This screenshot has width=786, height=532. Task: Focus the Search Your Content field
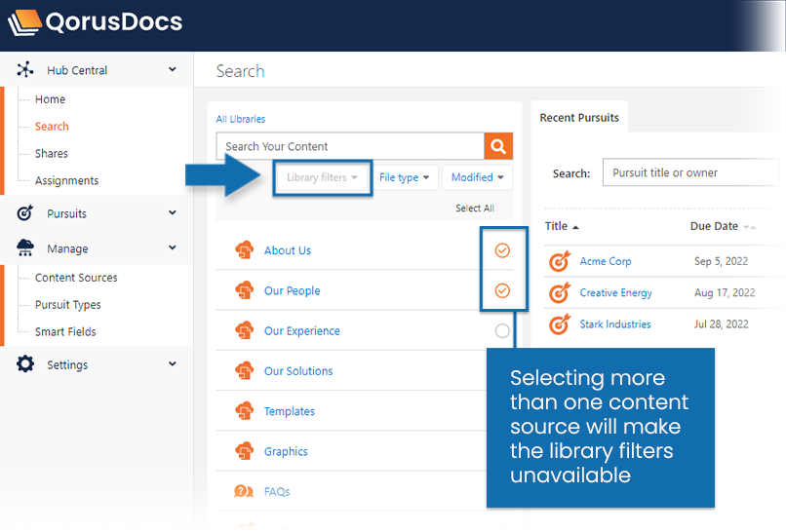coord(350,146)
